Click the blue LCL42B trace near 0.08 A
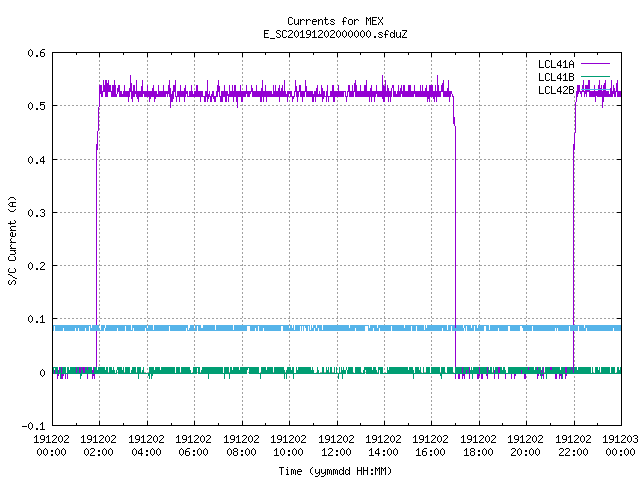The image size is (640, 480). pyautogui.click(x=337, y=328)
